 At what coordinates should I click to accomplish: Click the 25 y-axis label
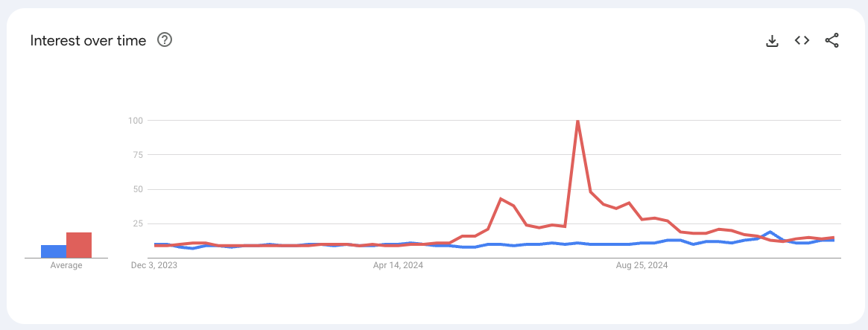coord(139,223)
